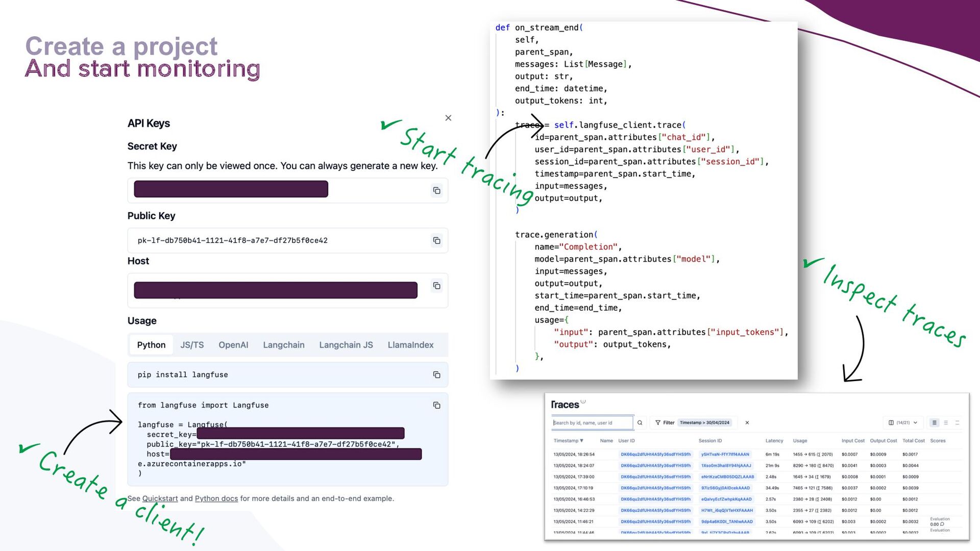Click the Output Cost column header
980x551 pixels.
[x=883, y=441]
